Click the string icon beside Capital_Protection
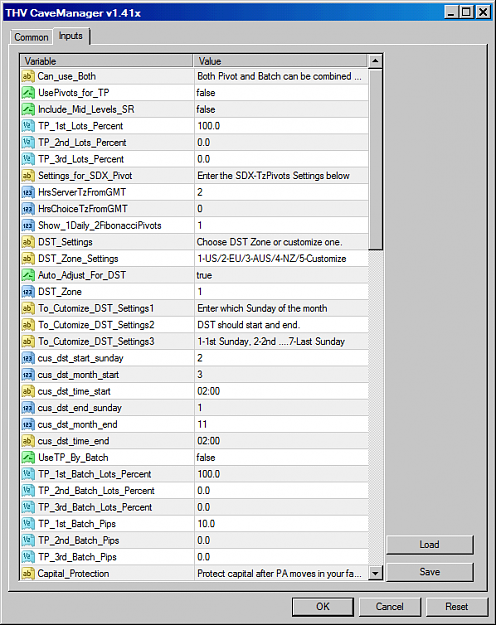 28,574
